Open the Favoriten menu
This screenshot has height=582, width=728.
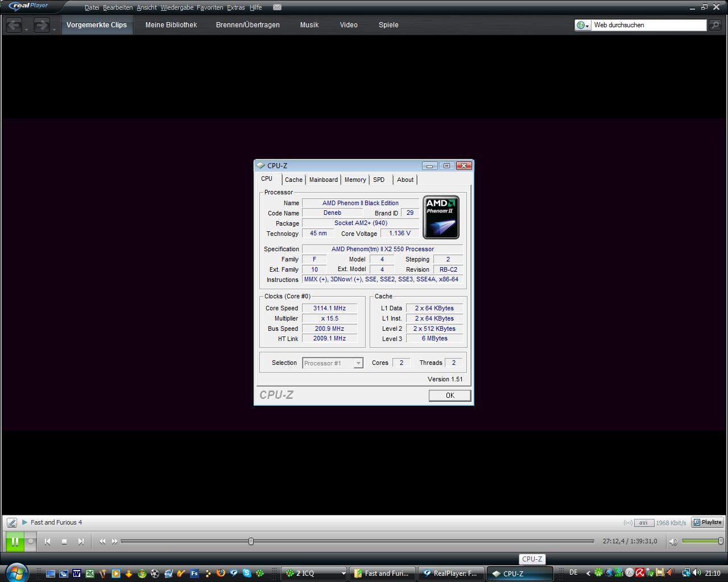210,7
